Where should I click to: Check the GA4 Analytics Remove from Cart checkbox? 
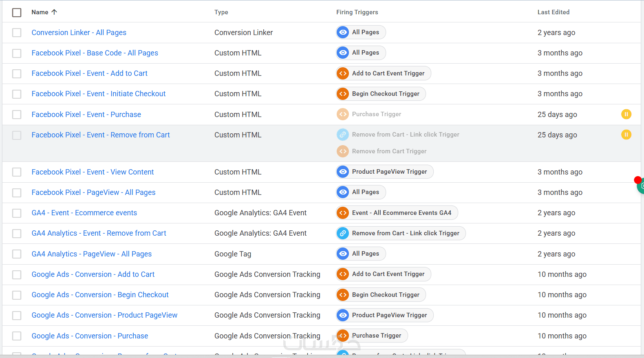click(x=17, y=234)
